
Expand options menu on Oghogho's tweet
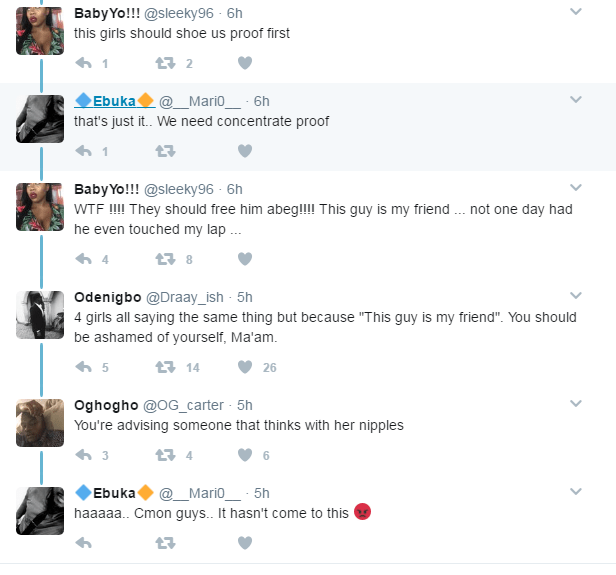coord(576,404)
